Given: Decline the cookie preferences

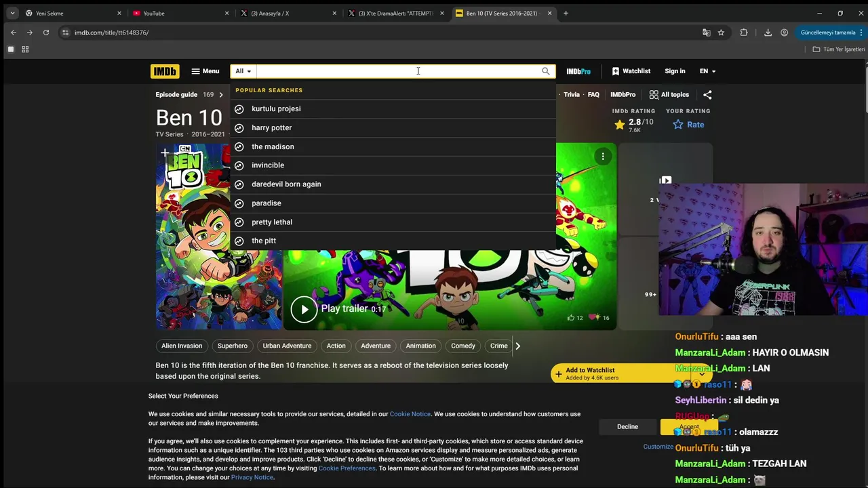Looking at the screenshot, I should (x=627, y=426).
